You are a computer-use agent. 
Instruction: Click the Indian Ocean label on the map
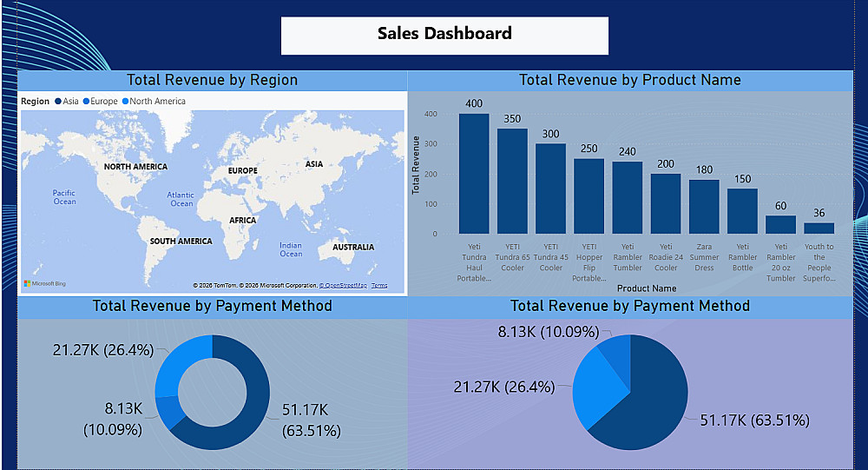pyautogui.click(x=291, y=249)
